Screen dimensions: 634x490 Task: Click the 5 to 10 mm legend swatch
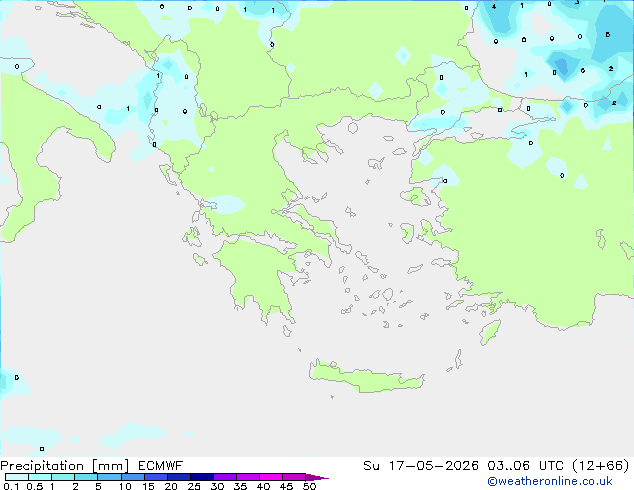click(109, 477)
